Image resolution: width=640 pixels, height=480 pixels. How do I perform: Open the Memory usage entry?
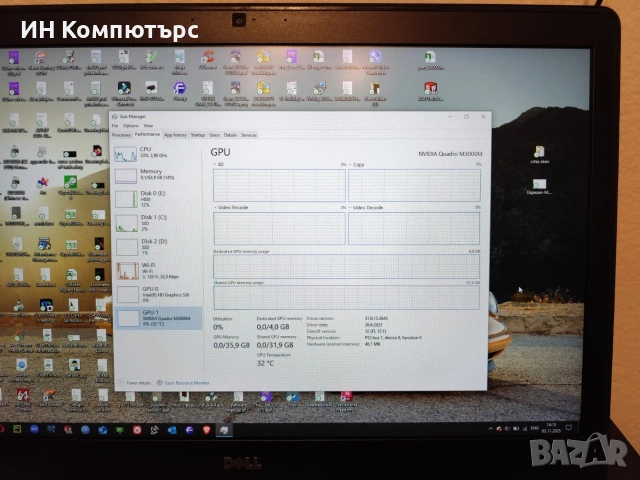(158, 175)
